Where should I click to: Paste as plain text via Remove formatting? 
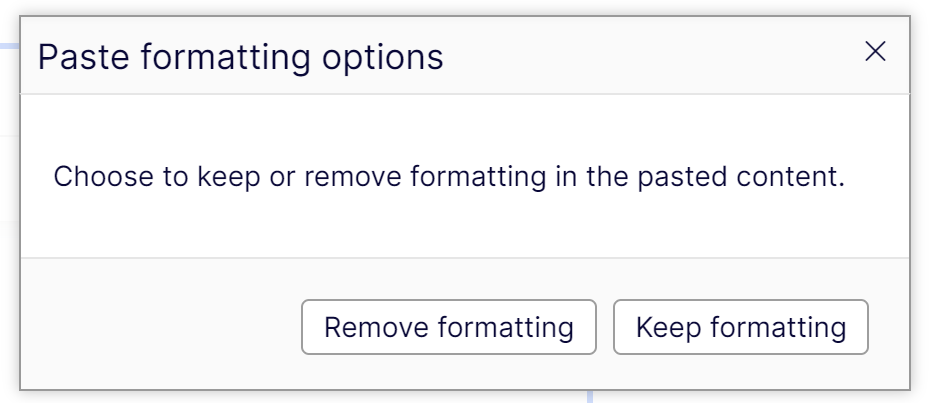(x=448, y=327)
